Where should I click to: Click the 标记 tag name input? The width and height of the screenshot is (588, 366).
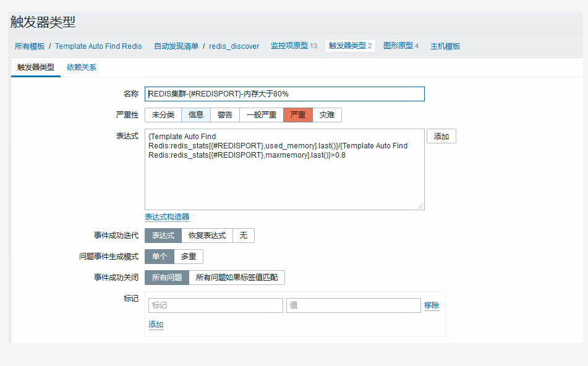coord(216,305)
